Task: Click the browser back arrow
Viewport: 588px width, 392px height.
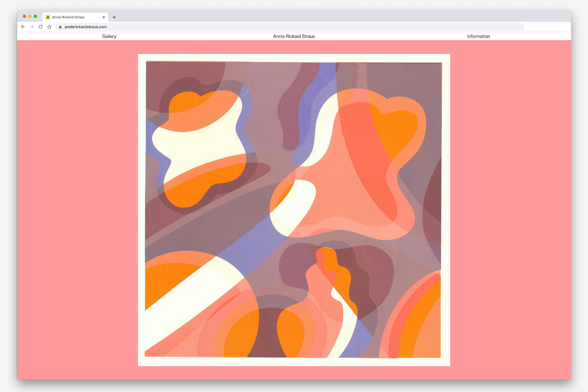Action: 23,27
